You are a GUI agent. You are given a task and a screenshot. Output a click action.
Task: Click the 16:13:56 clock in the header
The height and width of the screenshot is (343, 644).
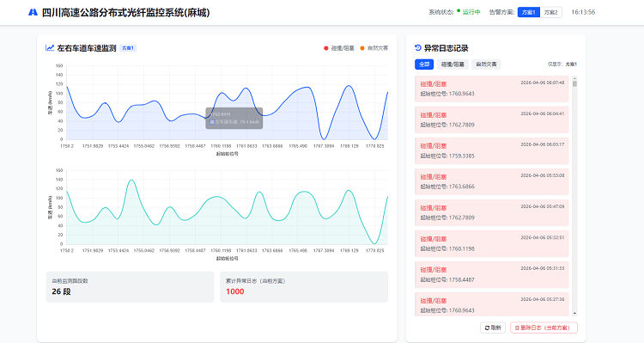pos(583,12)
